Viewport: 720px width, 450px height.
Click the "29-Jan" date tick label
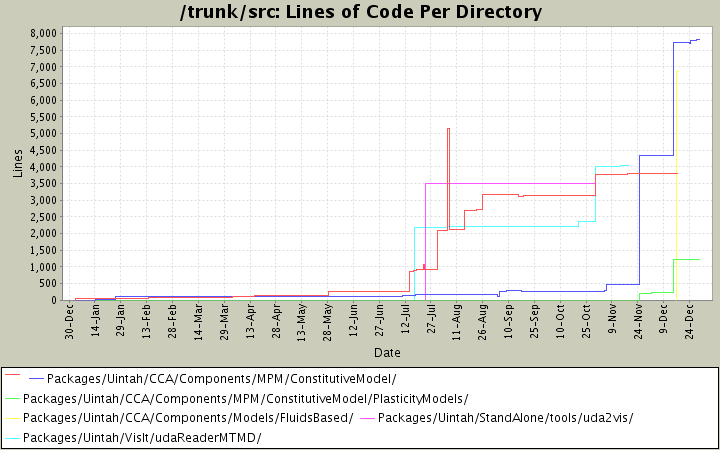click(x=121, y=321)
